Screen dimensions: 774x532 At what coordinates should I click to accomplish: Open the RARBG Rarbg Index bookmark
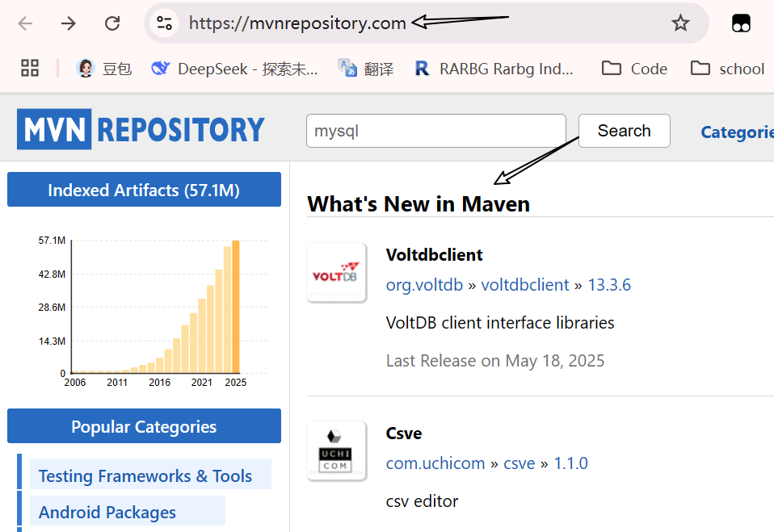coord(494,69)
